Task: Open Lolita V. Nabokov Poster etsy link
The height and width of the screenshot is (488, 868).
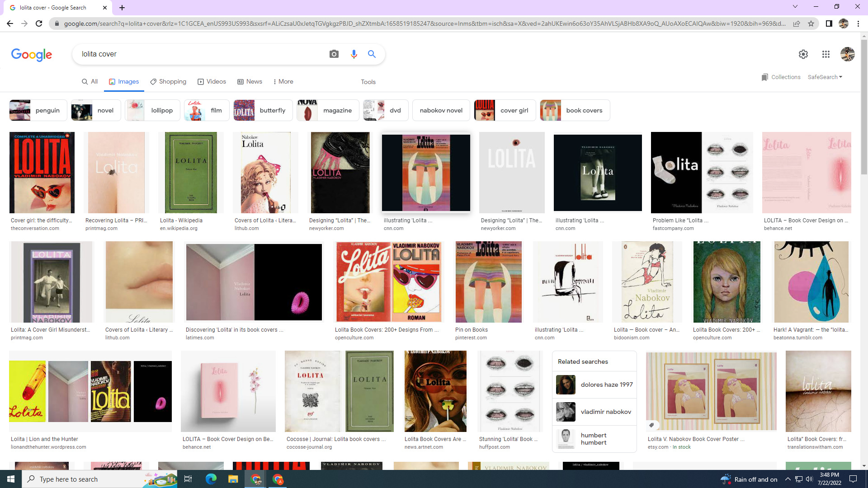Action: tap(696, 439)
